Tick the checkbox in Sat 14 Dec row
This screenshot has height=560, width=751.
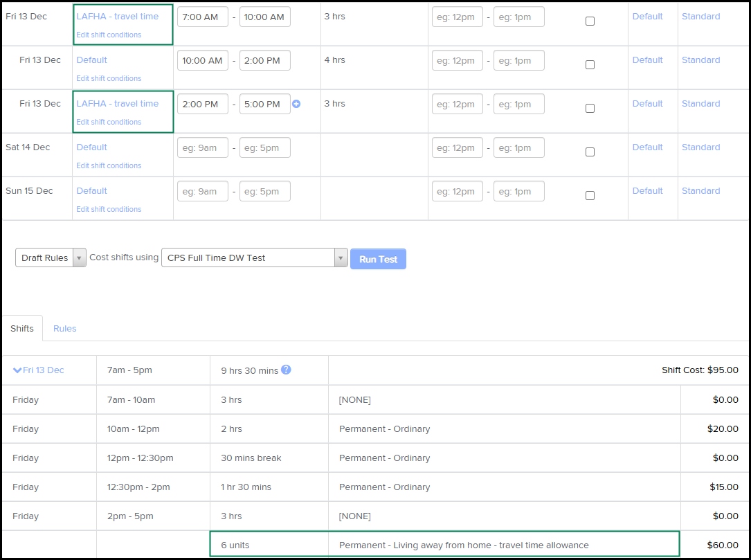pyautogui.click(x=590, y=152)
